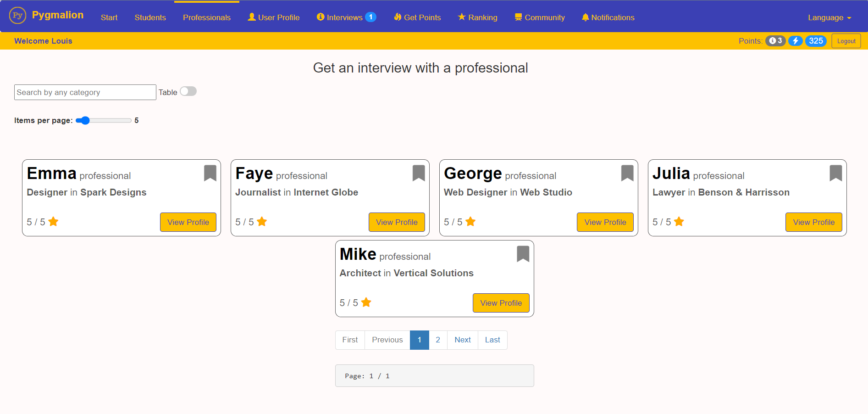Viewport: 868px width, 414px height.
Task: Go to the Ranking page
Action: [477, 17]
